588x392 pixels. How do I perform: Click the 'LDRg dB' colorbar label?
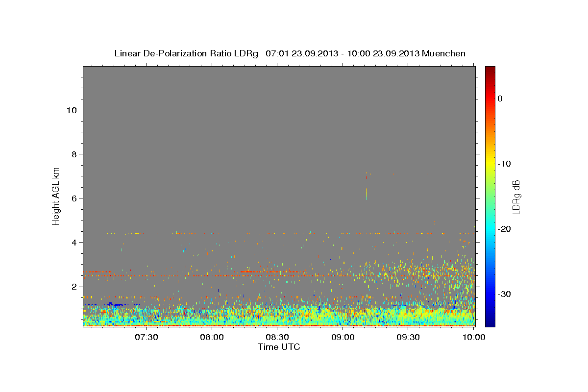coord(516,196)
